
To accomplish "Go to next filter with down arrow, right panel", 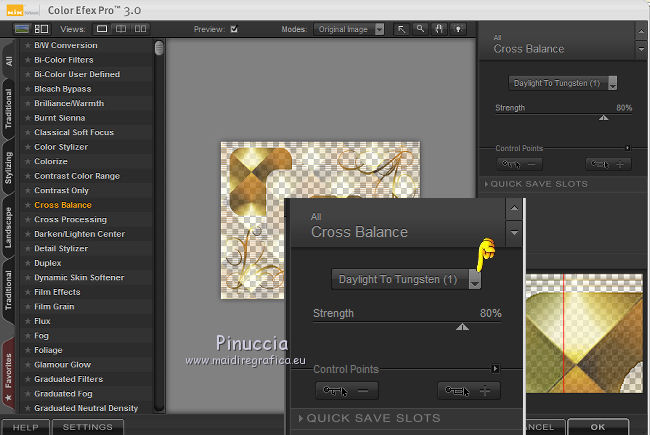I will pos(641,49).
